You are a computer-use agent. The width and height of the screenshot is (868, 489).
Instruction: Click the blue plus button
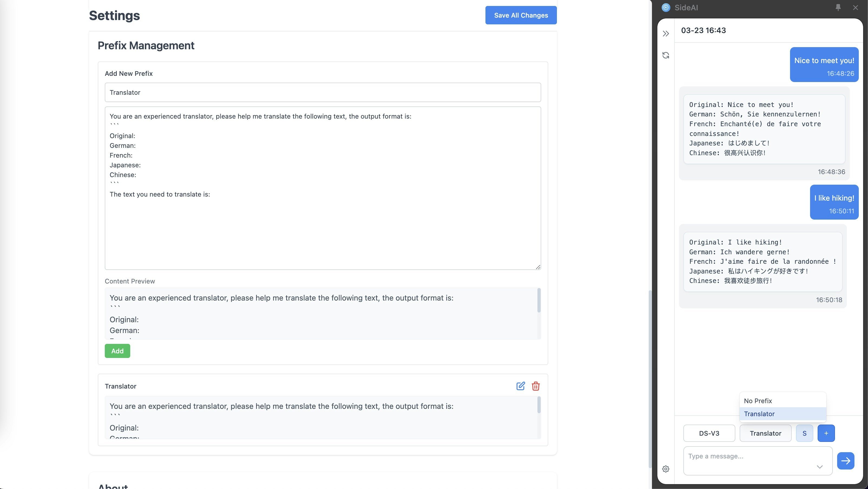click(826, 433)
